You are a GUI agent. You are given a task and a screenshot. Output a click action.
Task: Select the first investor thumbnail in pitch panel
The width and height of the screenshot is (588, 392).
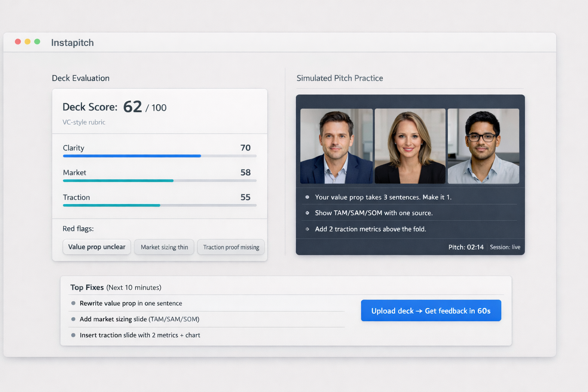(x=336, y=146)
